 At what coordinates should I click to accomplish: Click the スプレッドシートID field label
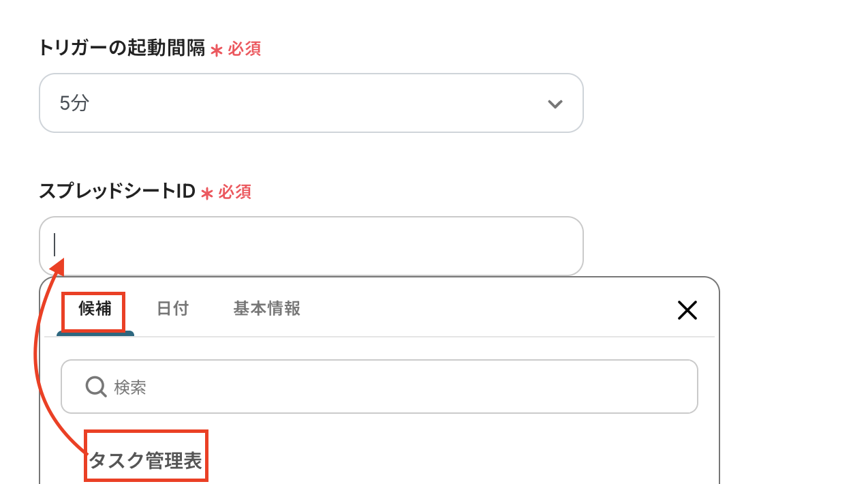117,192
